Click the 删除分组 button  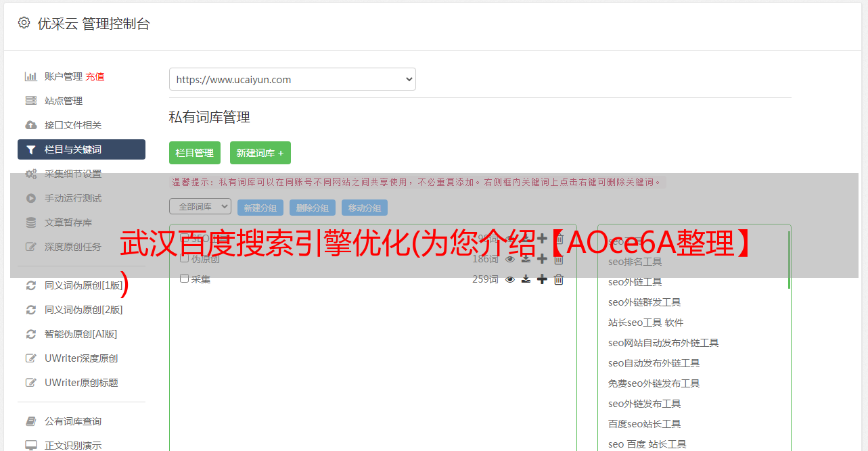(x=313, y=208)
